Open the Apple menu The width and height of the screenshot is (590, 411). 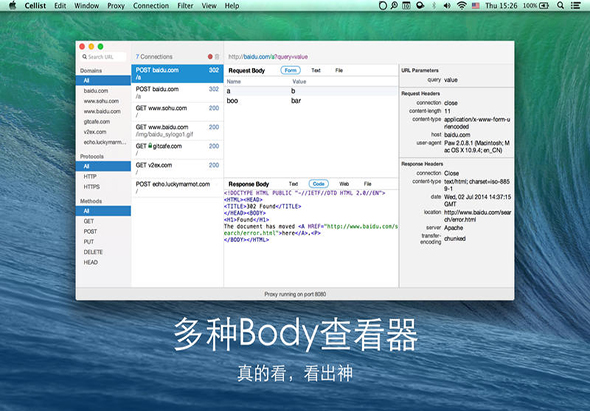point(12,6)
